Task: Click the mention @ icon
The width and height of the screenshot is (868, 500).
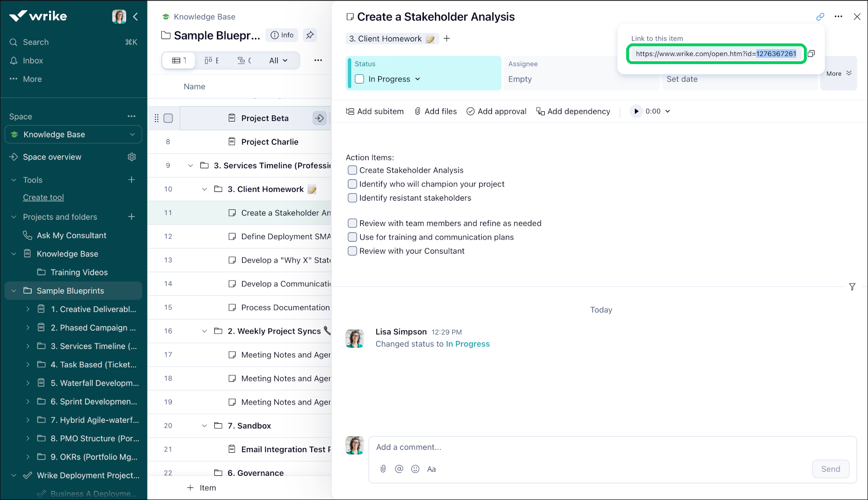Action: pyautogui.click(x=399, y=469)
